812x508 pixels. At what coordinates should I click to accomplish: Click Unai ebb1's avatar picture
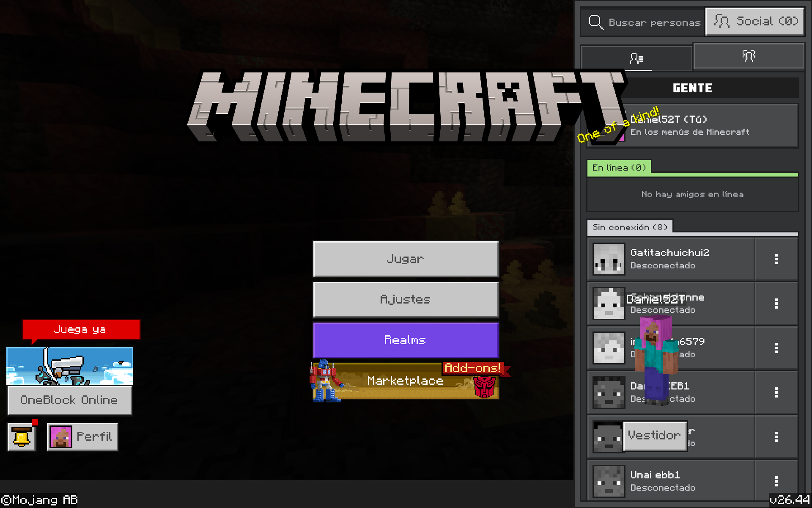point(609,481)
